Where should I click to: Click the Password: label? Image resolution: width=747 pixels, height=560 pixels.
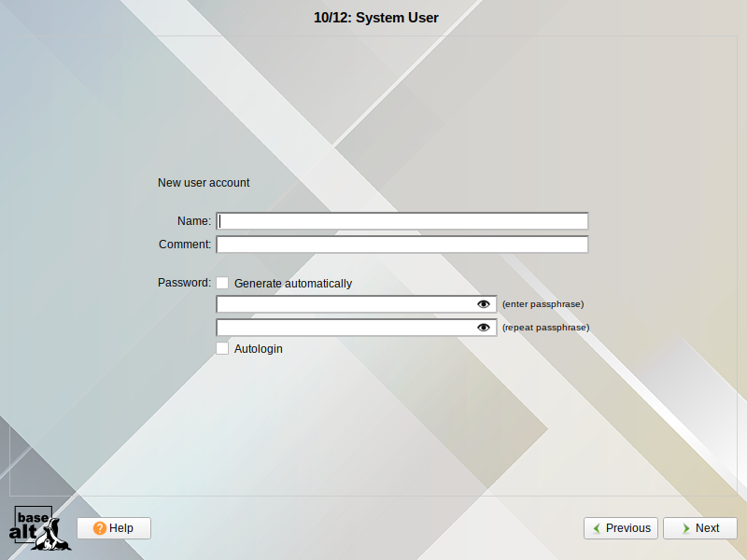click(x=184, y=283)
